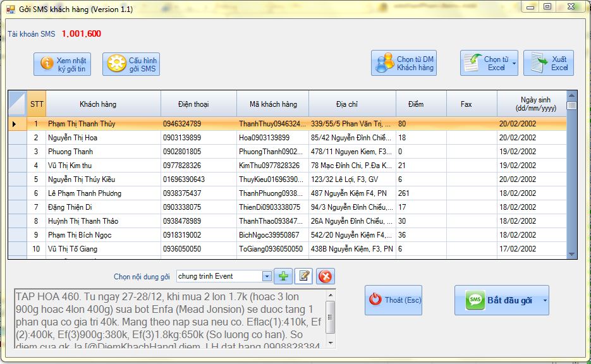Select Lê Phạm Thanh Phương row
The image size is (591, 364).
287,193
